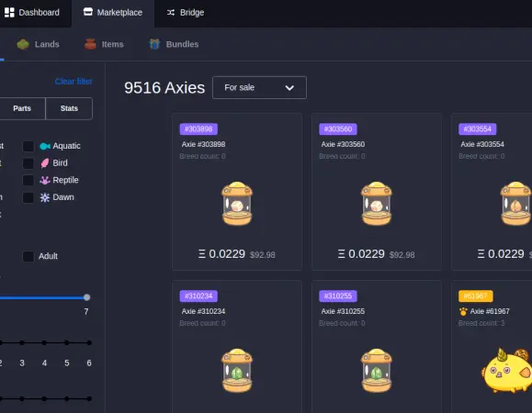
Task: Click the Bundles gift box icon
Action: pyautogui.click(x=154, y=44)
